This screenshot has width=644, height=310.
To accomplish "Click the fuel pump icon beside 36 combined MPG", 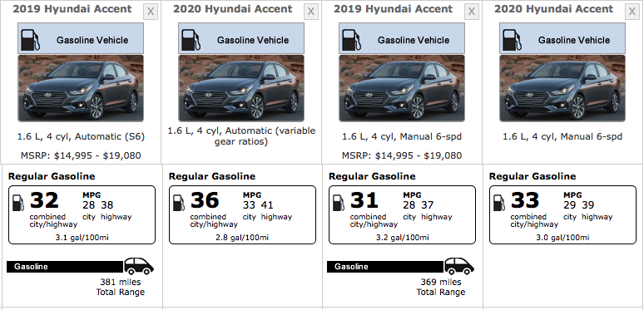I will 179,203.
